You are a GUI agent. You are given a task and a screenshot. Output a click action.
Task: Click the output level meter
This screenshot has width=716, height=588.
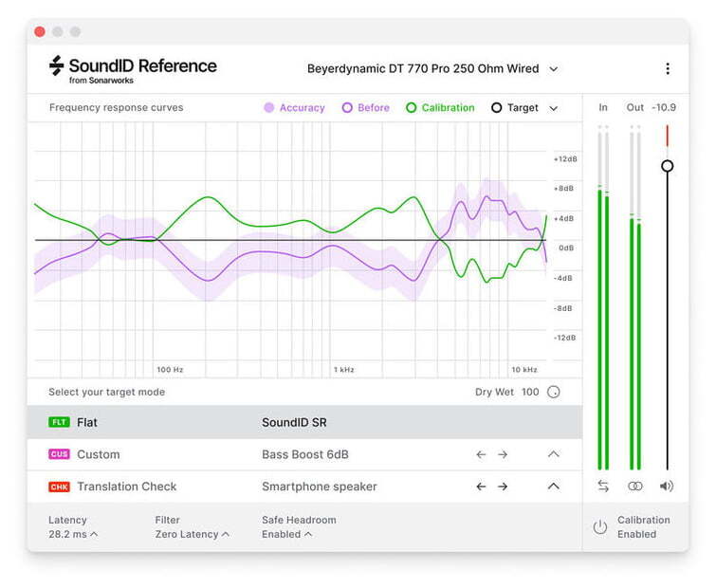tap(635, 297)
